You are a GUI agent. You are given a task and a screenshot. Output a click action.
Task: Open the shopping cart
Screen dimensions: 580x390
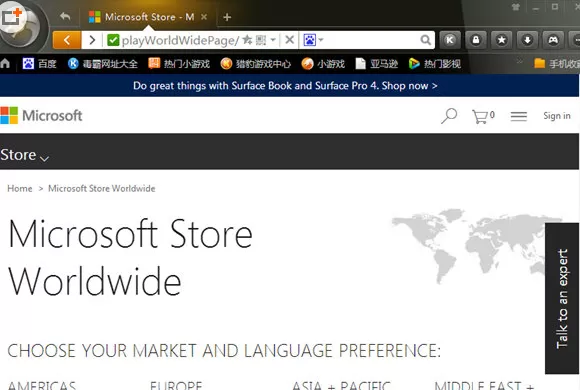point(483,116)
